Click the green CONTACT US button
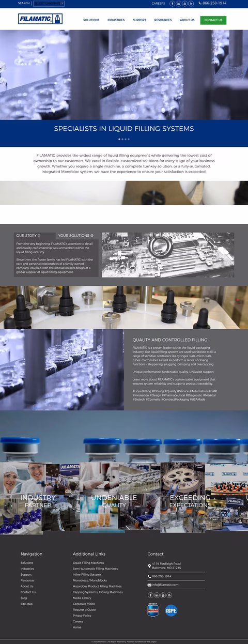 [x=213, y=20]
